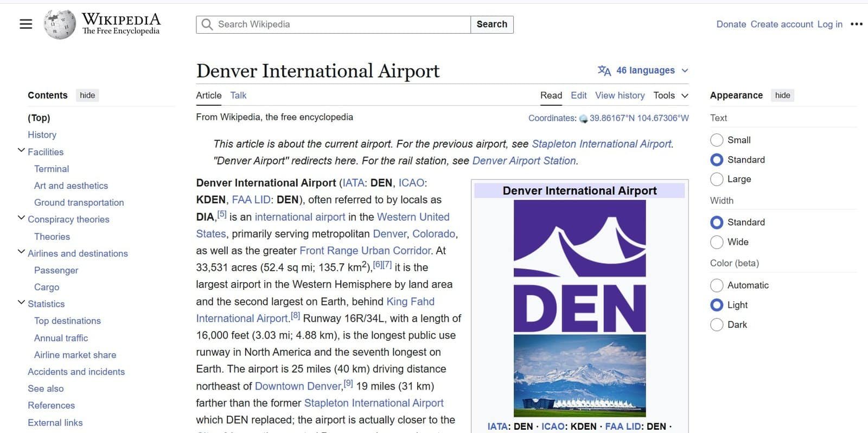
Task: Select Standard text size
Action: click(717, 160)
